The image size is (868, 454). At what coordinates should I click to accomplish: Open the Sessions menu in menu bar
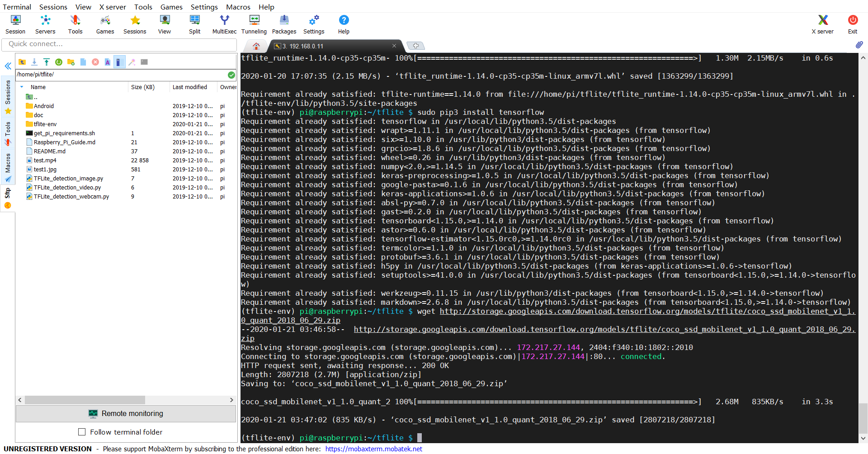click(x=53, y=7)
